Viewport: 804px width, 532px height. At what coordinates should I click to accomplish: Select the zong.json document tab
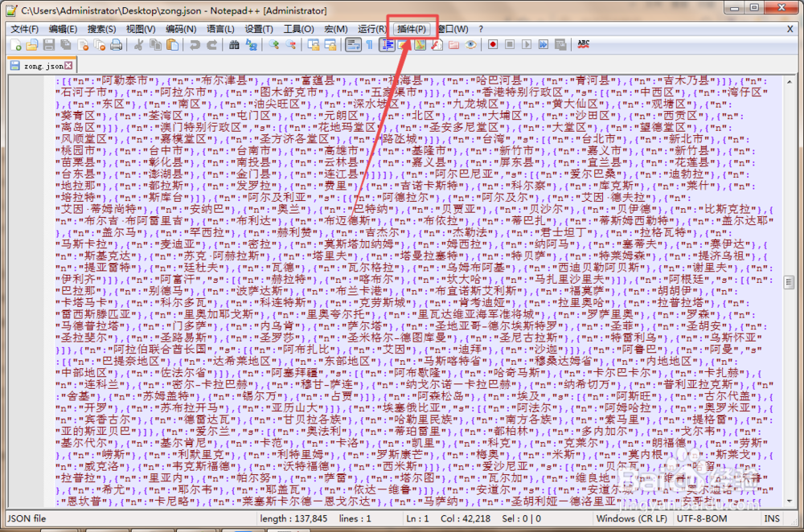42,66
